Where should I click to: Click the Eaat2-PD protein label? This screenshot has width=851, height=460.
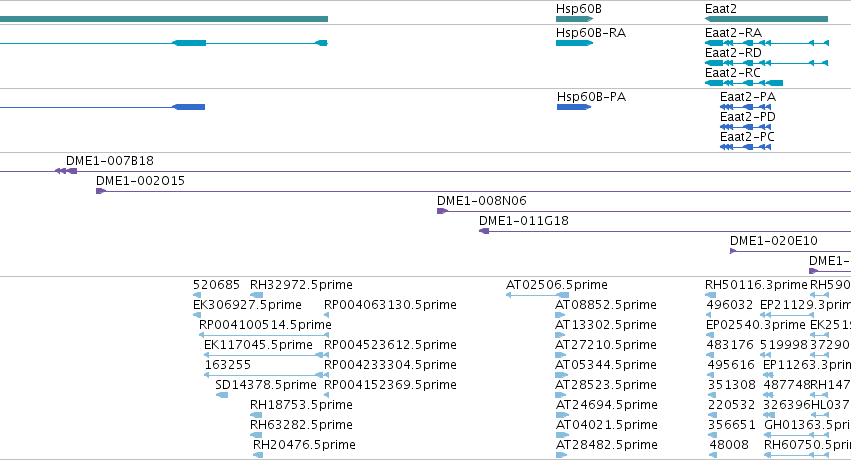point(748,117)
